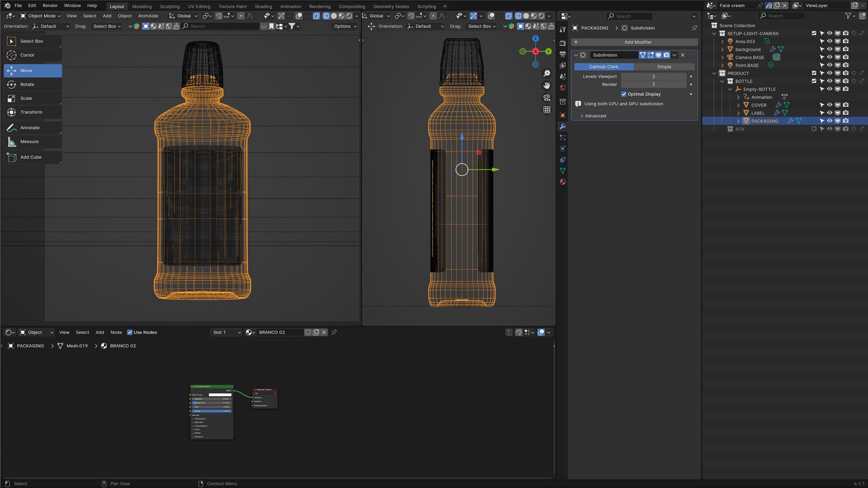
Task: Expand the Advanced section
Action: tap(595, 116)
